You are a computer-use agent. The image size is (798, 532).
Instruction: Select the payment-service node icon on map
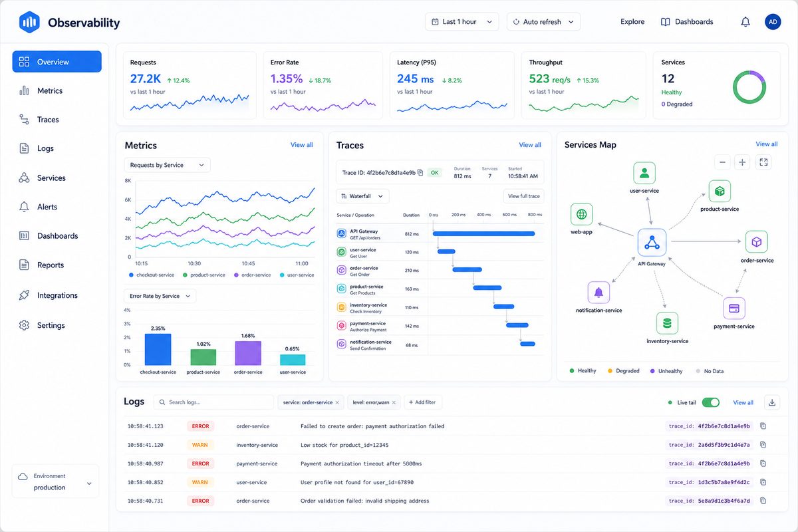pos(734,309)
